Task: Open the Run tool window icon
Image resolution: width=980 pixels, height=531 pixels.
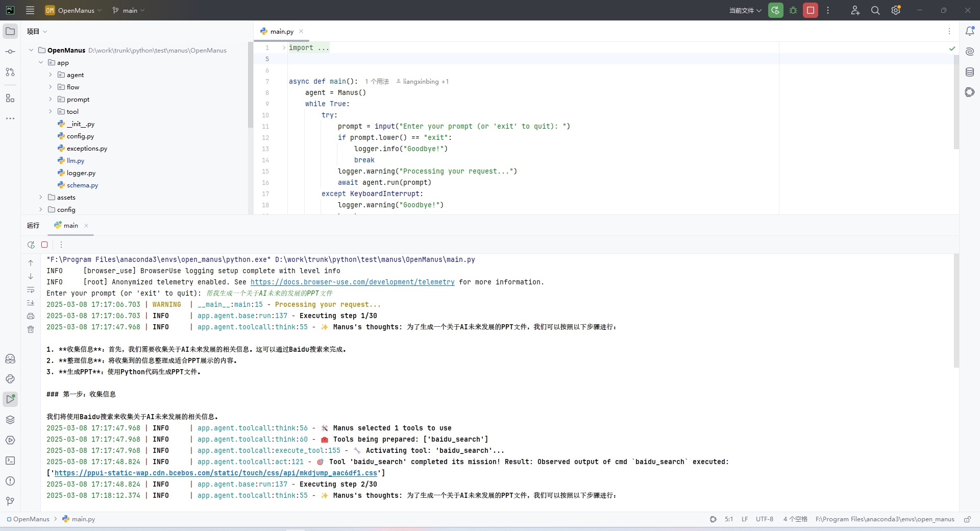Action: [x=10, y=399]
